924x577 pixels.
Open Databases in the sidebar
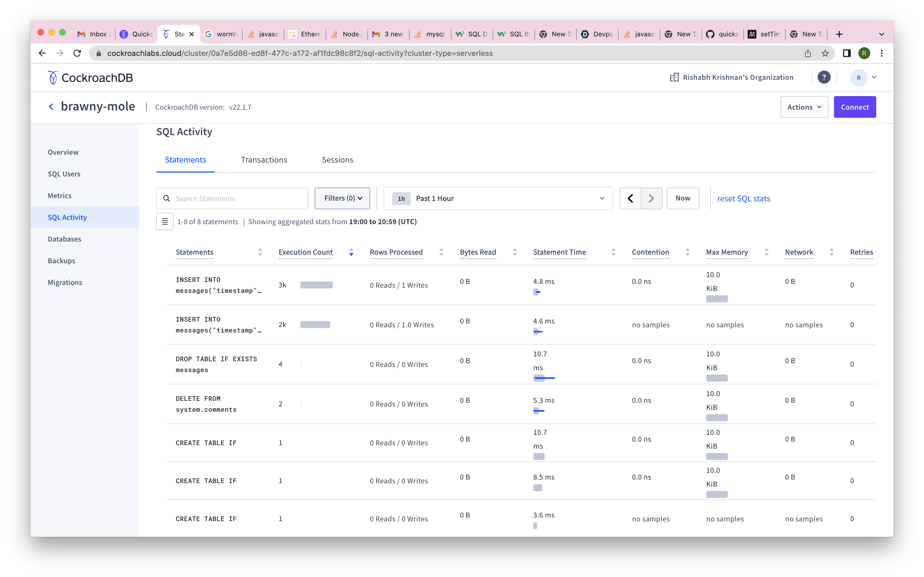tap(65, 239)
